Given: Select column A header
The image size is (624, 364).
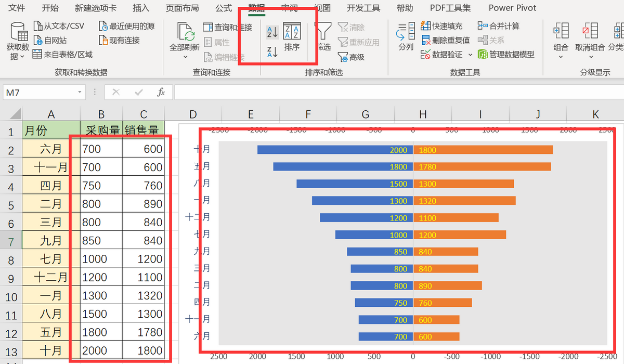Looking at the screenshot, I should tap(51, 114).
